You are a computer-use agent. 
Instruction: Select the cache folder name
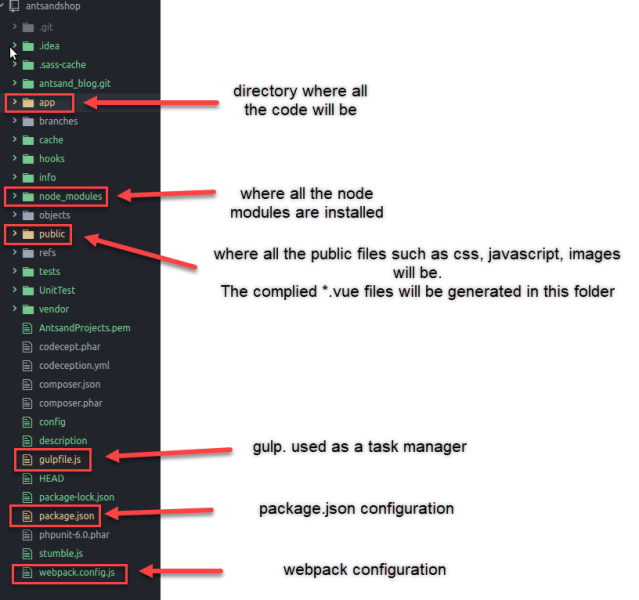tap(51, 140)
